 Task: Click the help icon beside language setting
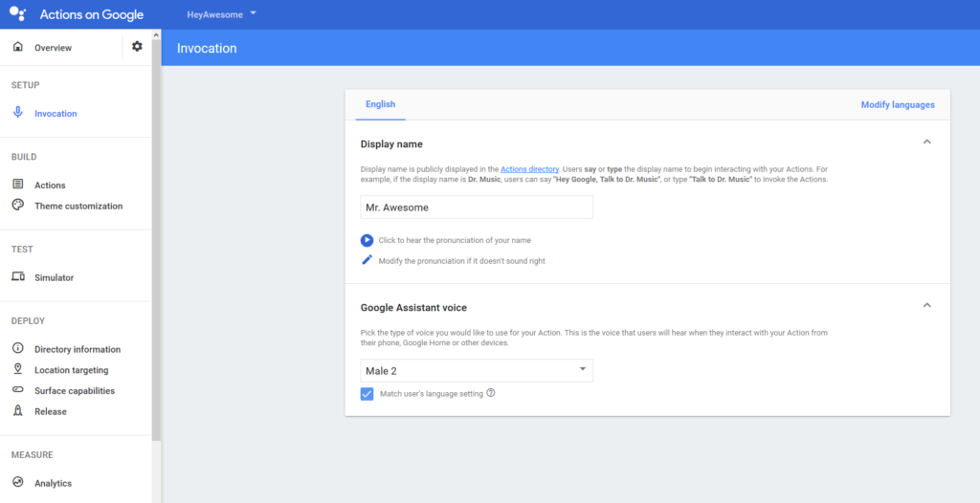click(491, 393)
